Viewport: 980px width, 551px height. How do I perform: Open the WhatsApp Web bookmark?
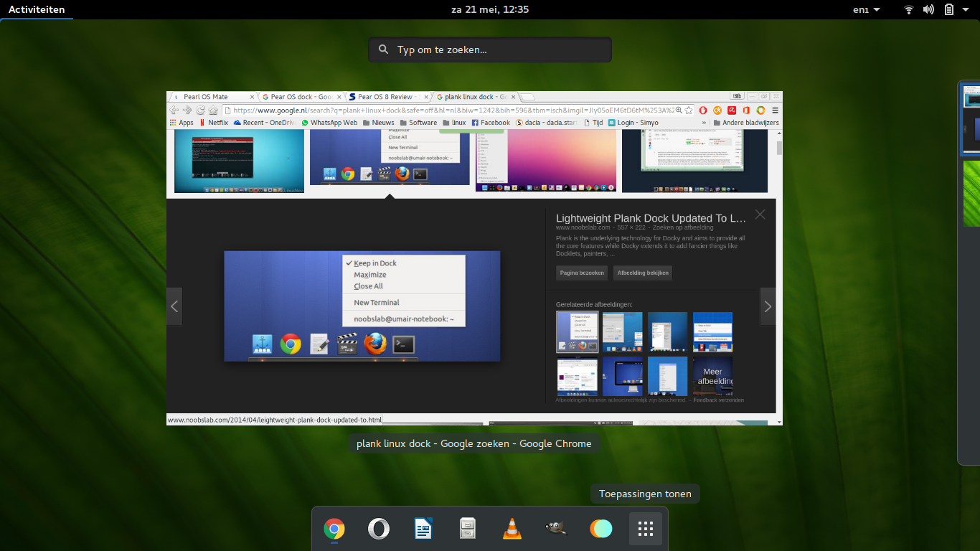click(329, 123)
